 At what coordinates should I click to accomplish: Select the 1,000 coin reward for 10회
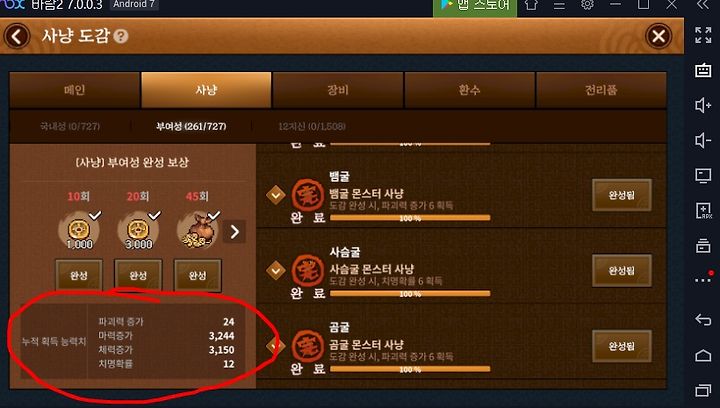pos(79,230)
